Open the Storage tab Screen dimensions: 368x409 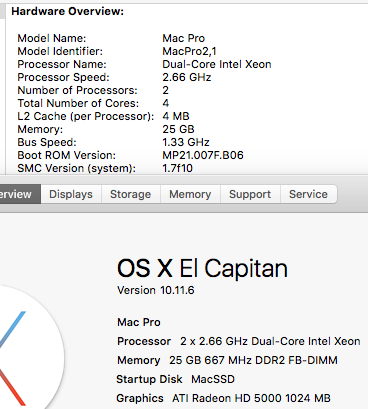(130, 194)
